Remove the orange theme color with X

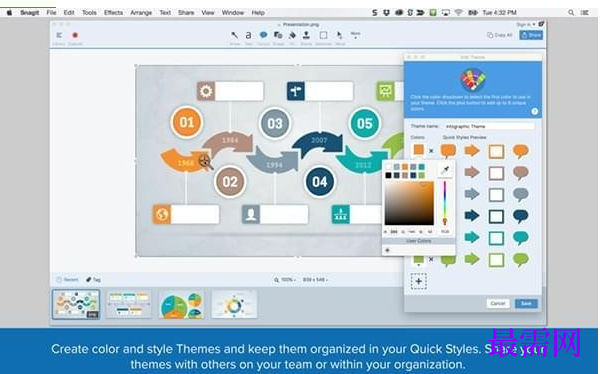click(431, 151)
